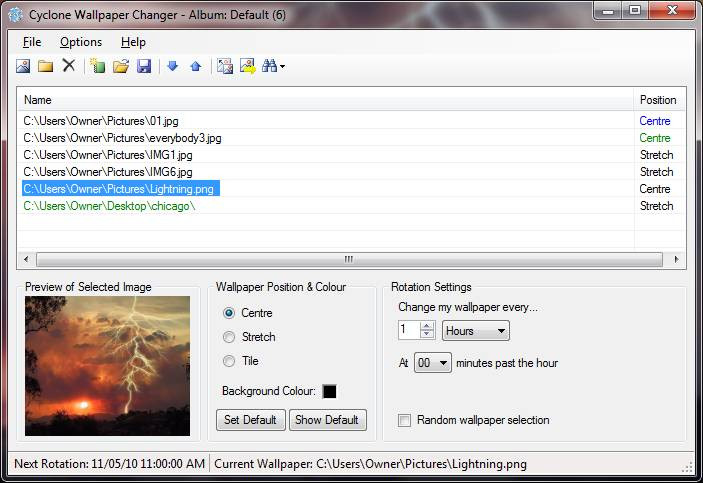
Task: Select the IMG6.jpg list entry
Action: pos(108,172)
